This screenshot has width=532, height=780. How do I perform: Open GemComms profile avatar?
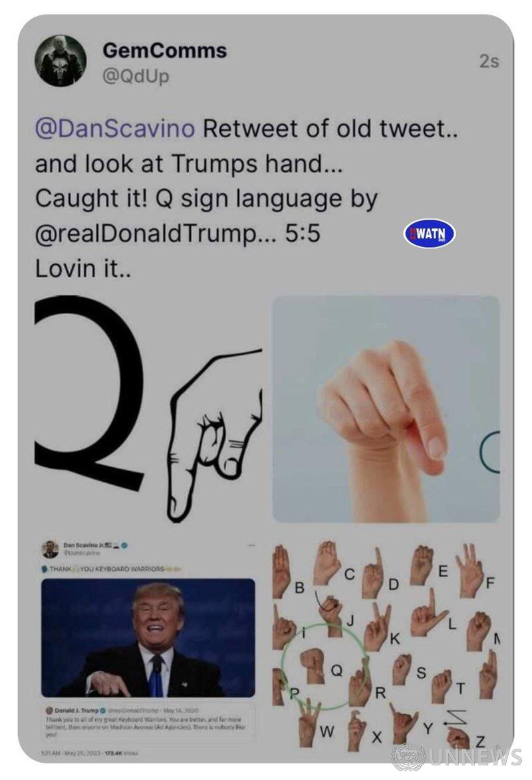pyautogui.click(x=60, y=62)
